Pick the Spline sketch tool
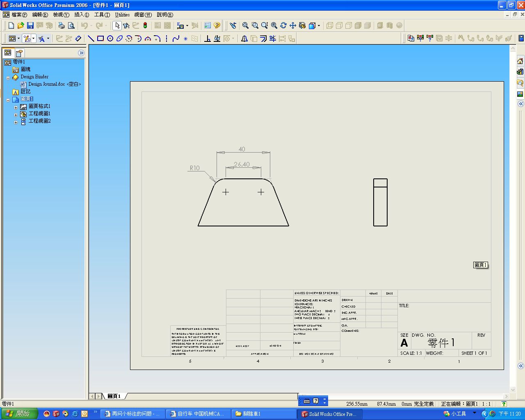Viewport: 525px width, 420px height. 176,39
